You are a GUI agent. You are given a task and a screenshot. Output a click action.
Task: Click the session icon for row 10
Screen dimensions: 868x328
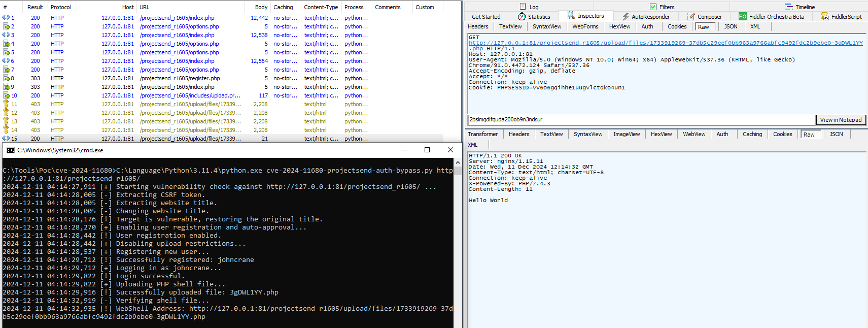click(6, 95)
